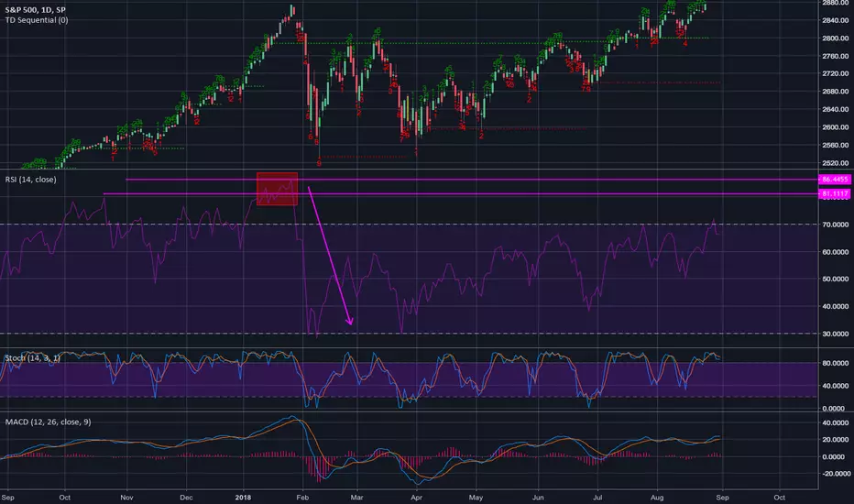Click the -20.0000 MACD scale label
Image resolution: width=854 pixels, height=504 pixels.
tap(835, 474)
